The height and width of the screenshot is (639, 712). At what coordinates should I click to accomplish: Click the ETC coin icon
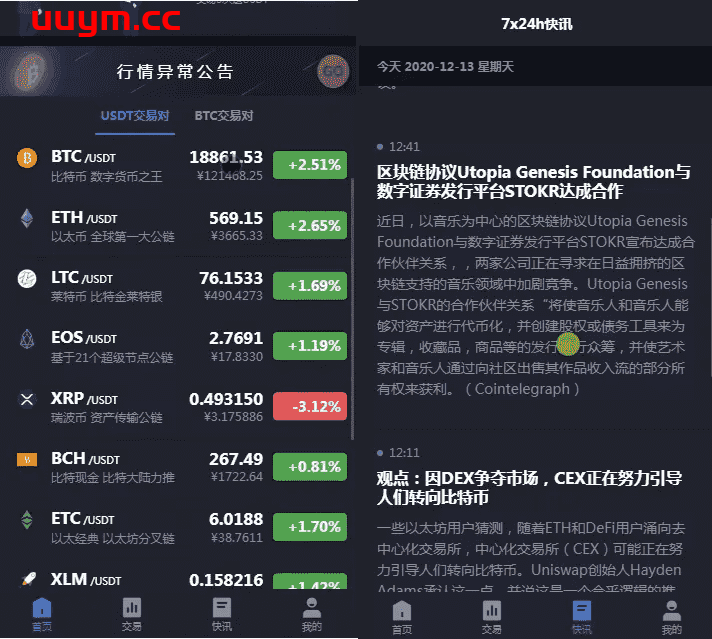tap(26, 520)
